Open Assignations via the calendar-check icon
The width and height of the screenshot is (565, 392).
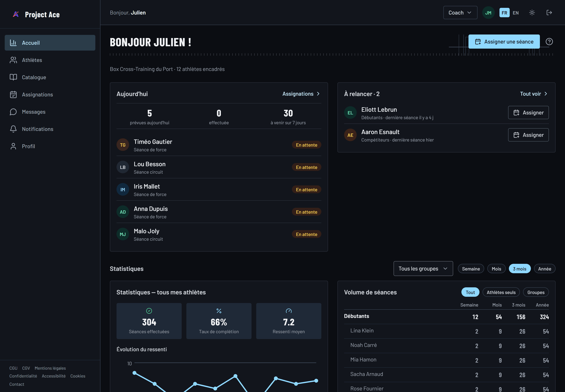click(x=13, y=94)
